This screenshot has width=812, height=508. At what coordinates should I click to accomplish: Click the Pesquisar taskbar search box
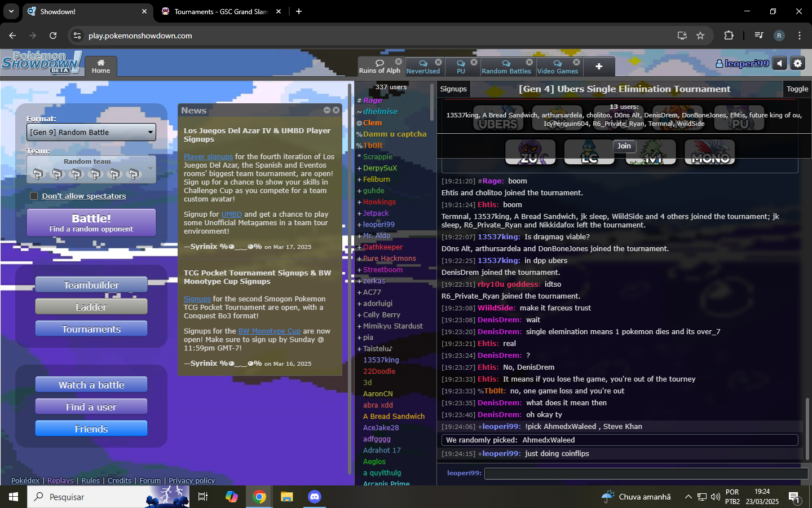tap(108, 497)
